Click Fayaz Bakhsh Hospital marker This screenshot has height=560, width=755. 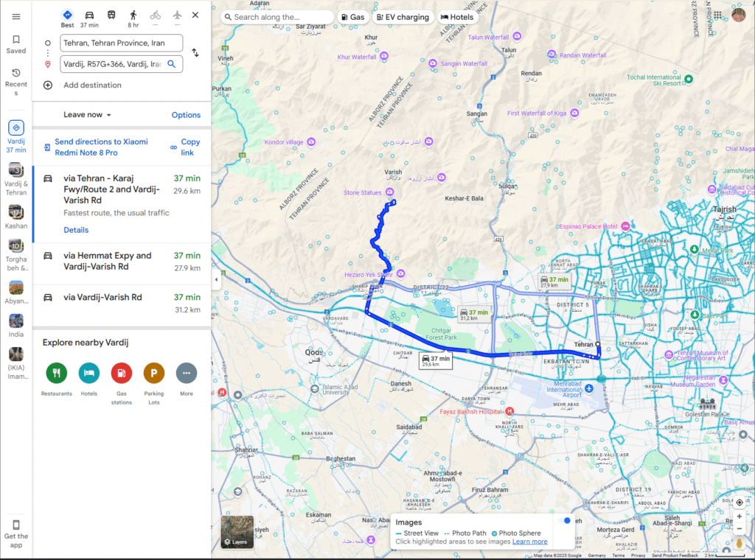tap(509, 411)
